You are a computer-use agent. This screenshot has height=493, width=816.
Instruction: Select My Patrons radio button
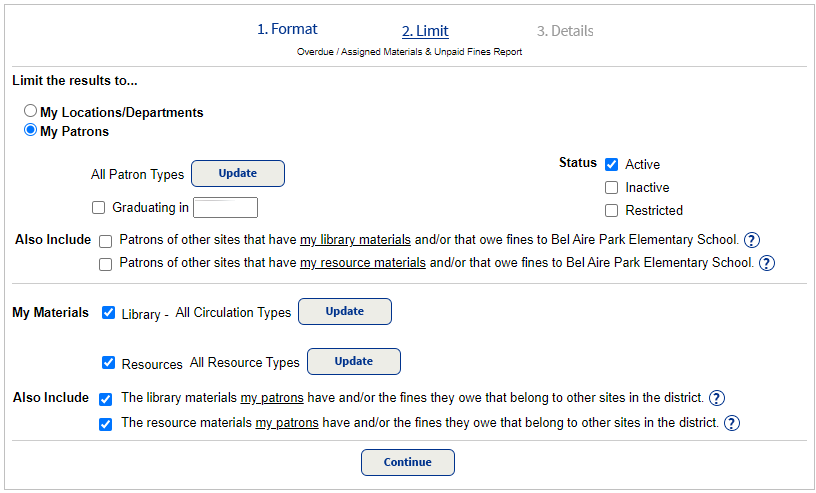[31, 130]
